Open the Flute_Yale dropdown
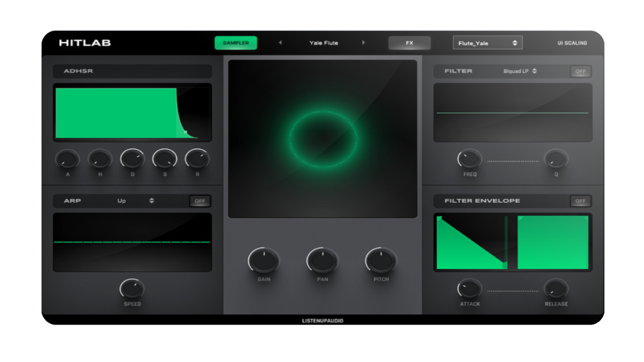Screen dimensions: 644x362 [x=487, y=43]
